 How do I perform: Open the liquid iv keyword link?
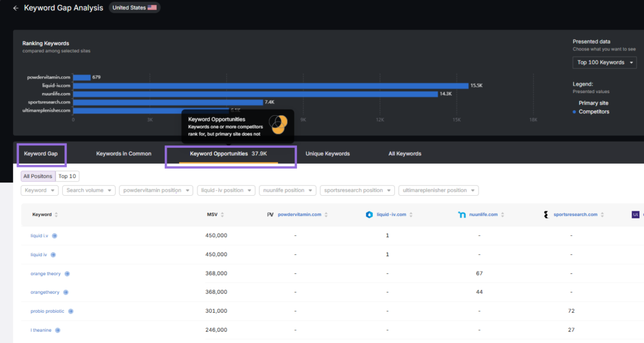click(x=38, y=255)
